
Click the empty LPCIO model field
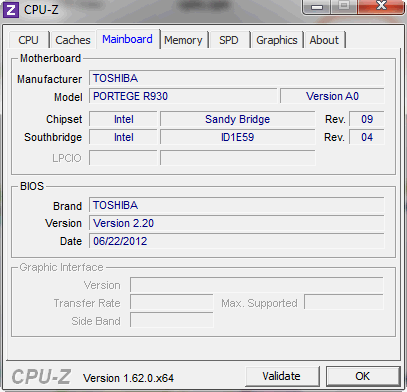click(237, 158)
